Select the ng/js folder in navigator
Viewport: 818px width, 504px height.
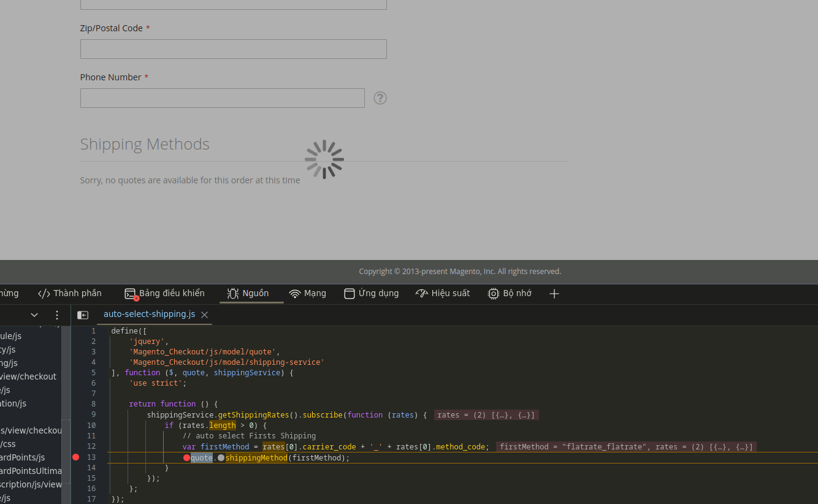9,363
